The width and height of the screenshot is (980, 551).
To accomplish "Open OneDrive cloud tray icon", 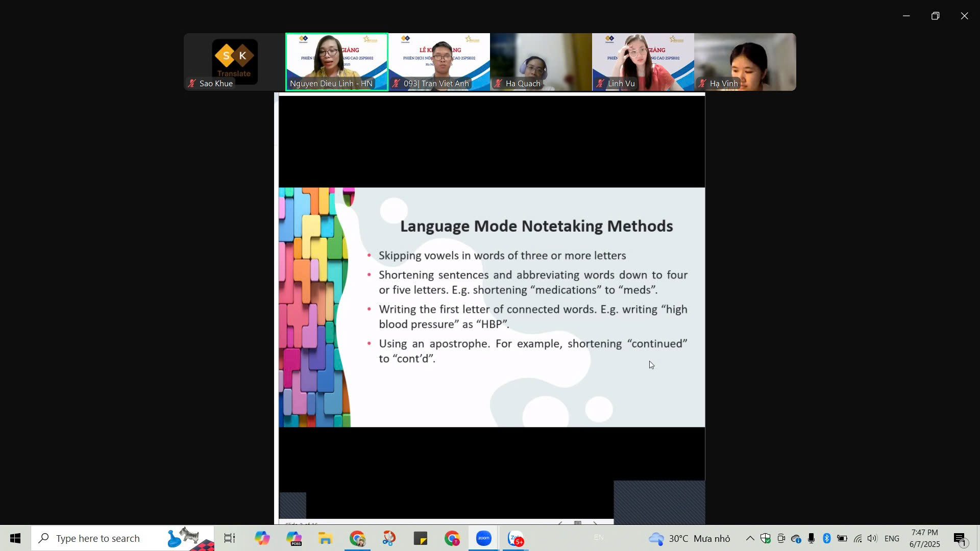I will click(x=796, y=538).
